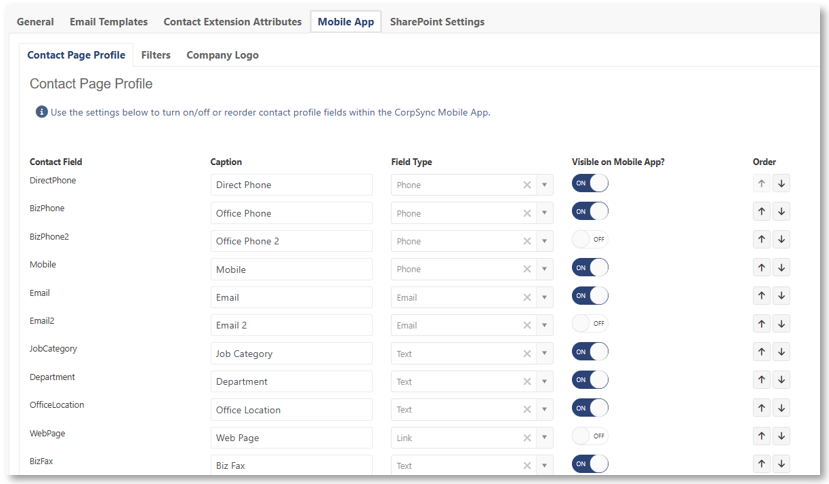The image size is (829, 484).
Task: Edit the Job Category caption field
Action: [x=291, y=353]
